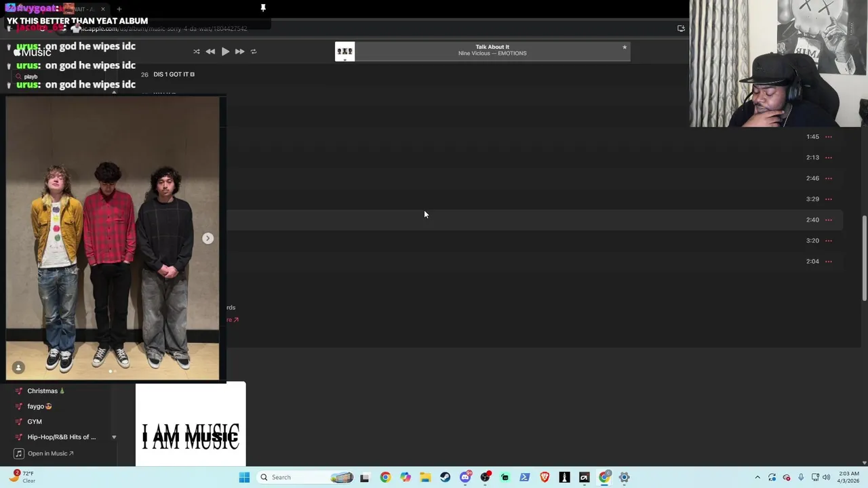Open the Settings gear from the taskbar

point(625,477)
